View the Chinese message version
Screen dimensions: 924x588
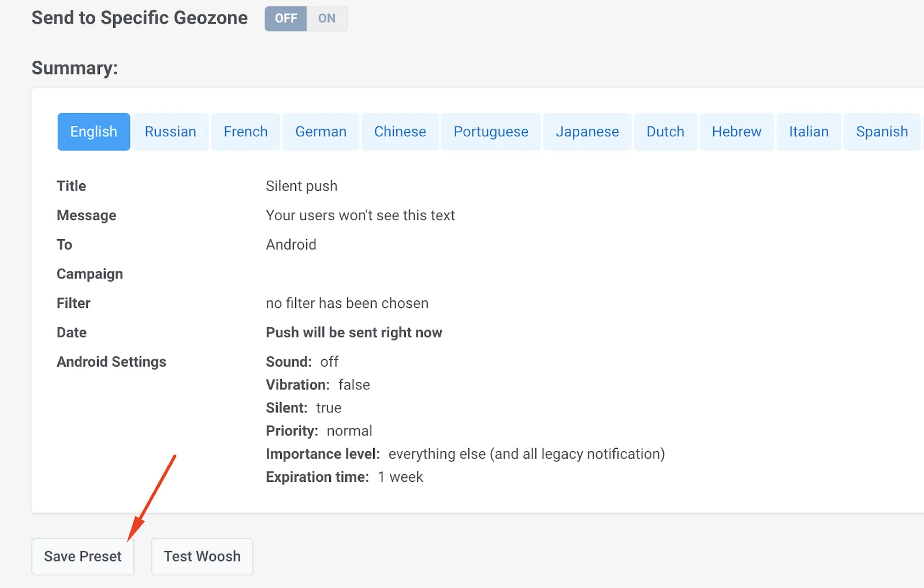[400, 132]
